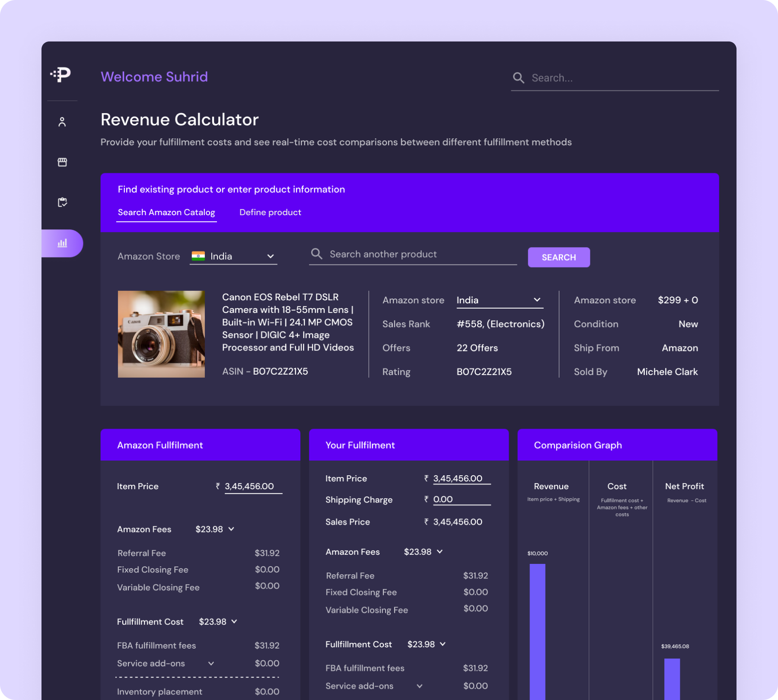The height and width of the screenshot is (700, 778).
Task: Click the search icon inside the product search field
Action: [317, 254]
